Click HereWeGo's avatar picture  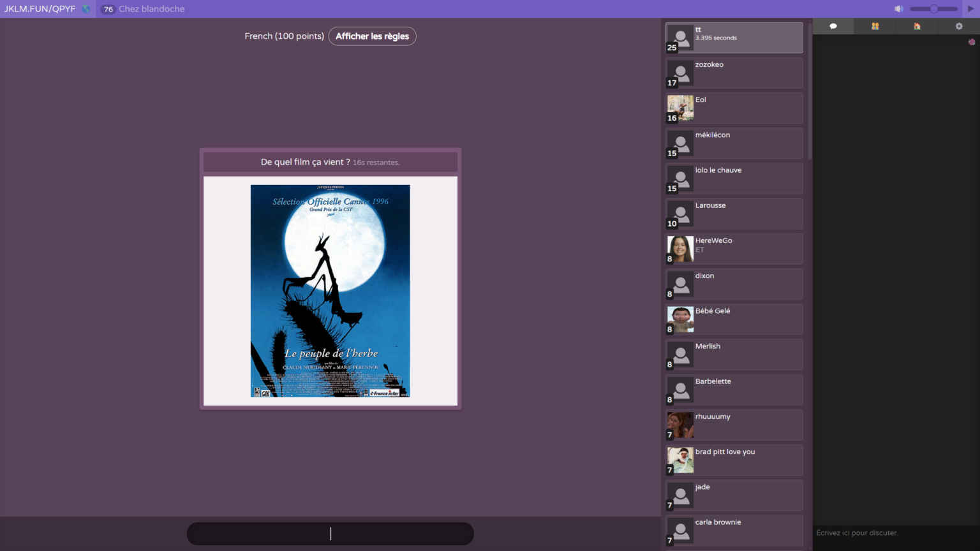click(x=680, y=249)
